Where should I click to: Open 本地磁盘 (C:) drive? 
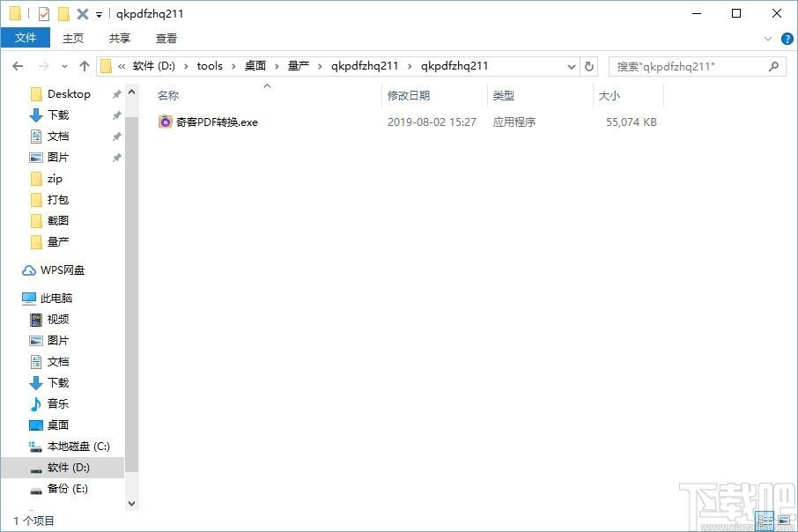click(78, 447)
